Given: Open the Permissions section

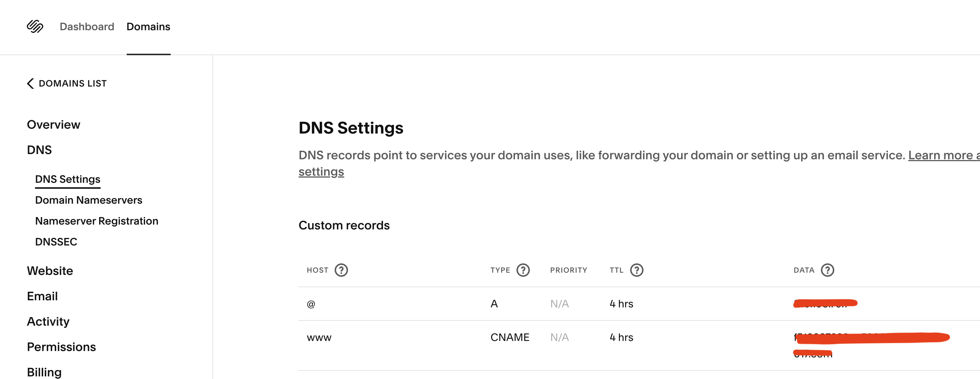Looking at the screenshot, I should (x=61, y=347).
